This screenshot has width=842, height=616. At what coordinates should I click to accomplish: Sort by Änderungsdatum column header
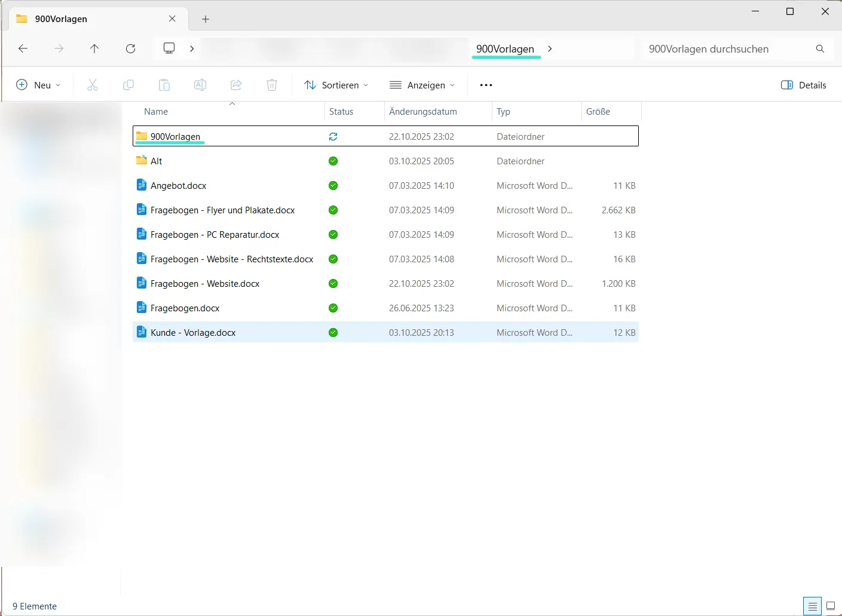(x=423, y=112)
